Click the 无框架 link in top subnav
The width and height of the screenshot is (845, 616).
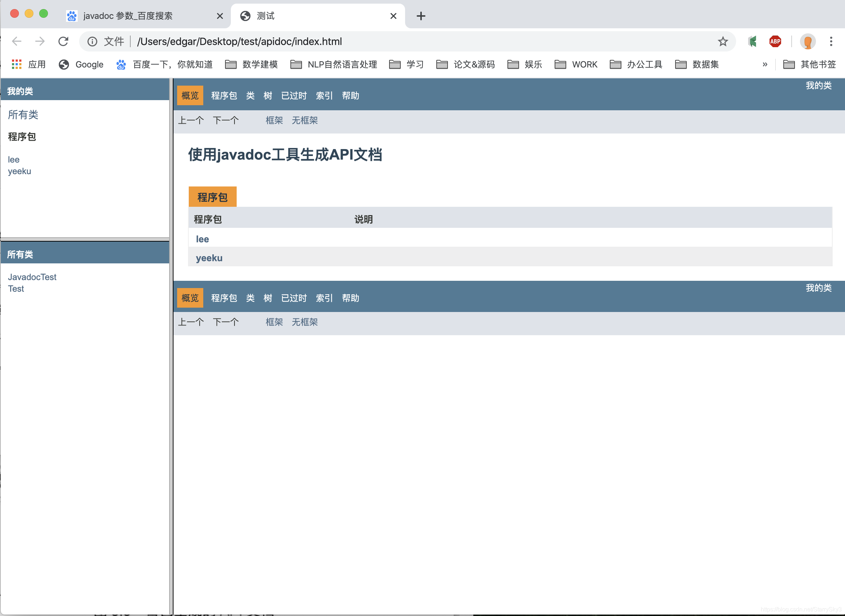click(305, 120)
